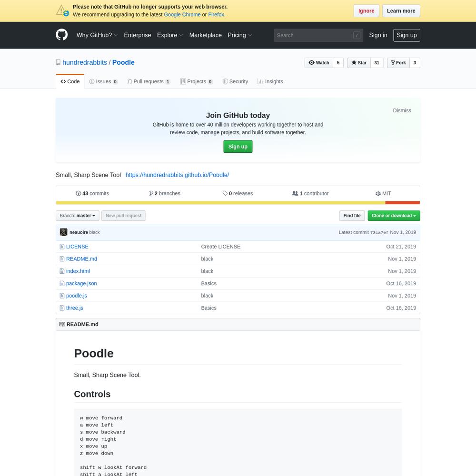Viewport: 476px width, 476px height.
Task: Click the file icon beside index.html
Action: click(x=62, y=271)
